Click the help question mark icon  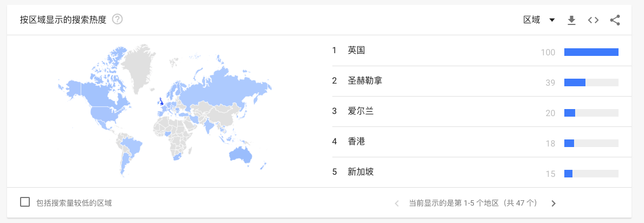click(x=118, y=20)
